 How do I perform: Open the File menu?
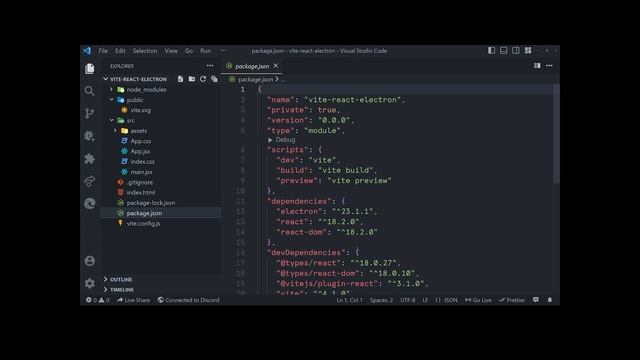[x=103, y=51]
